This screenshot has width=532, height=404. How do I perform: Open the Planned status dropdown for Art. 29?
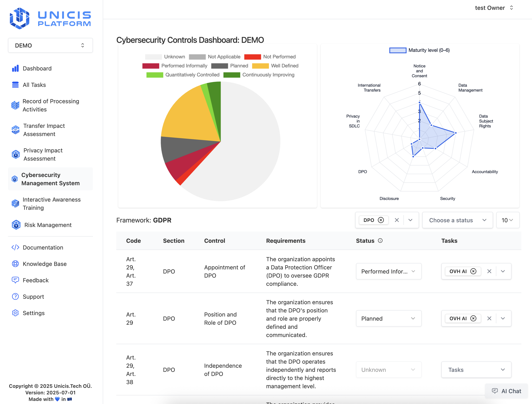click(x=388, y=318)
